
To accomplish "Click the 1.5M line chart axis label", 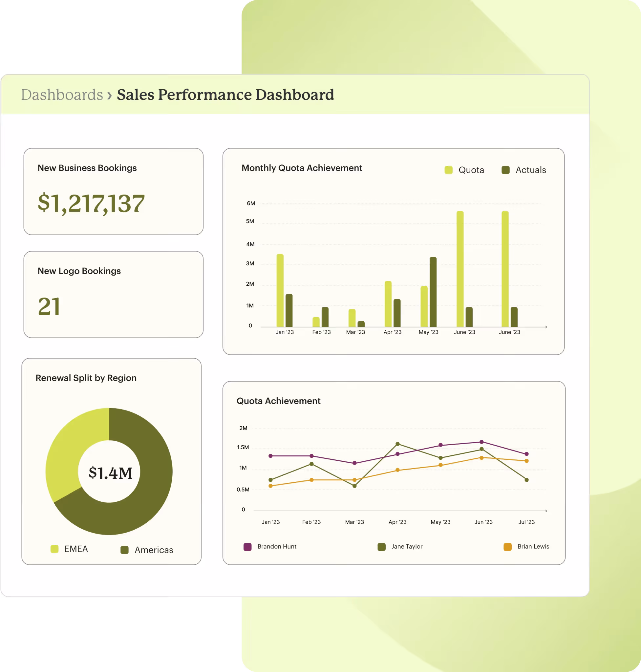I will click(243, 447).
